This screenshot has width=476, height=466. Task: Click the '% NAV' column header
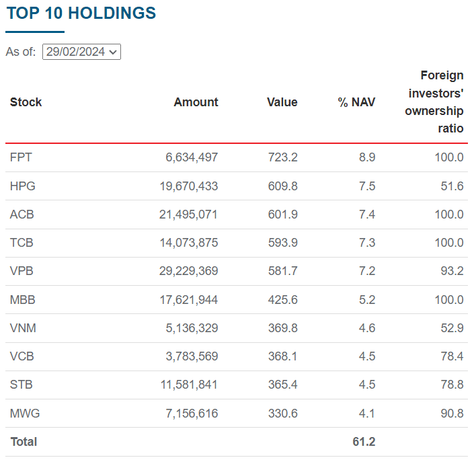[x=356, y=102]
